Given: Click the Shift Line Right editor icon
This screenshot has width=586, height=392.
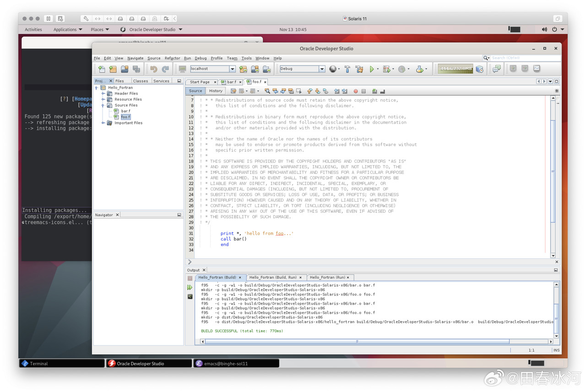Looking at the screenshot, I should (x=345, y=91).
